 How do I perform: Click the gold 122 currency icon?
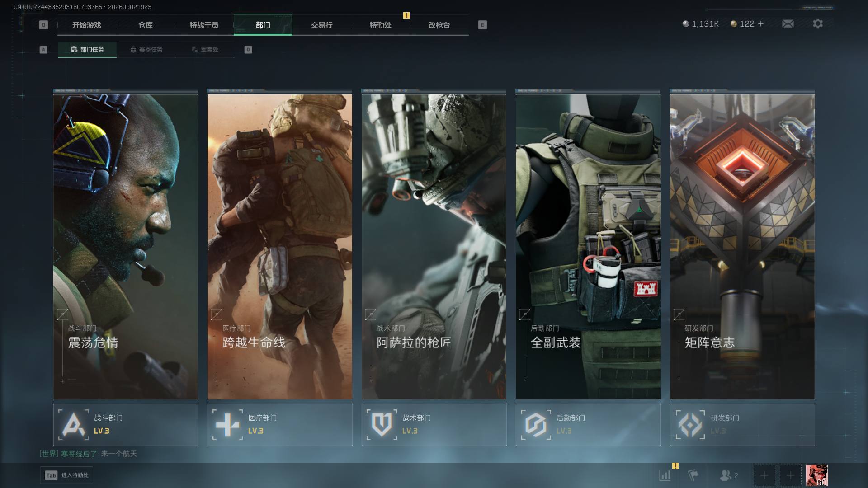tap(733, 23)
